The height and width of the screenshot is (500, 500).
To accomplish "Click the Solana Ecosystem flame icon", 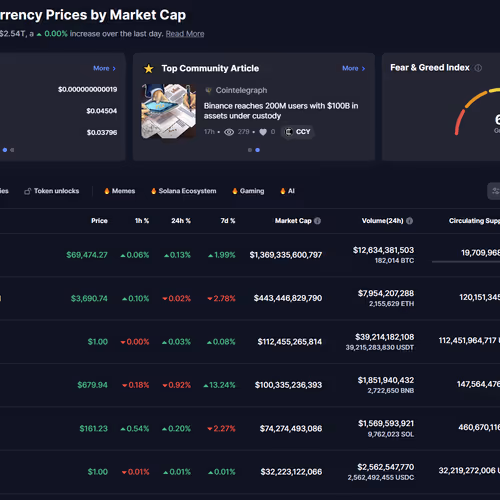I will (x=154, y=191).
